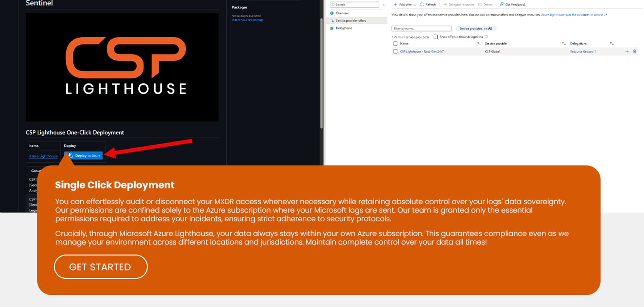Viewport: 644px width, 307px height.
Task: Select Service provider offers menu item
Action: [x=356, y=21]
